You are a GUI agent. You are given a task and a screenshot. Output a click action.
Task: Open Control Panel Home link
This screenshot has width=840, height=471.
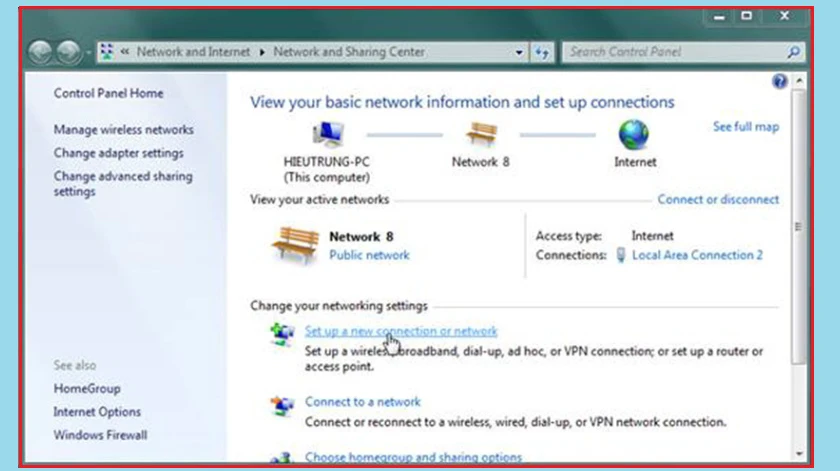tap(108, 93)
